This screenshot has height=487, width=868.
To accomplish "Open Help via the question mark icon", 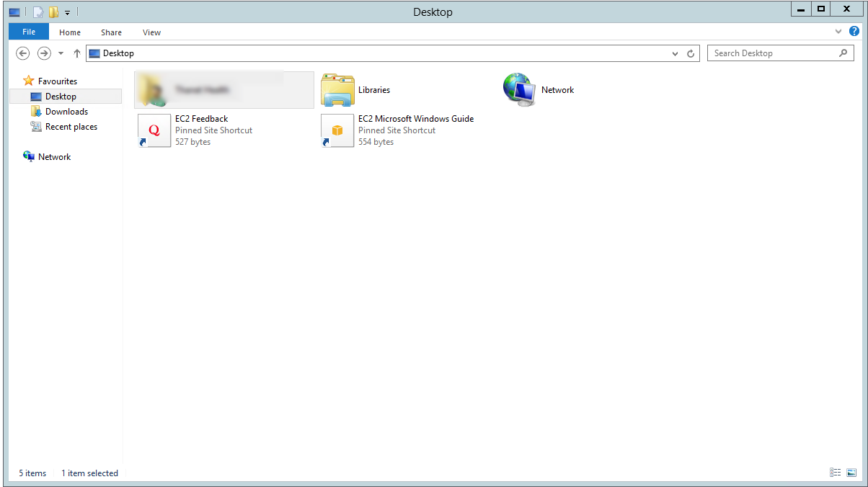I will coord(854,31).
